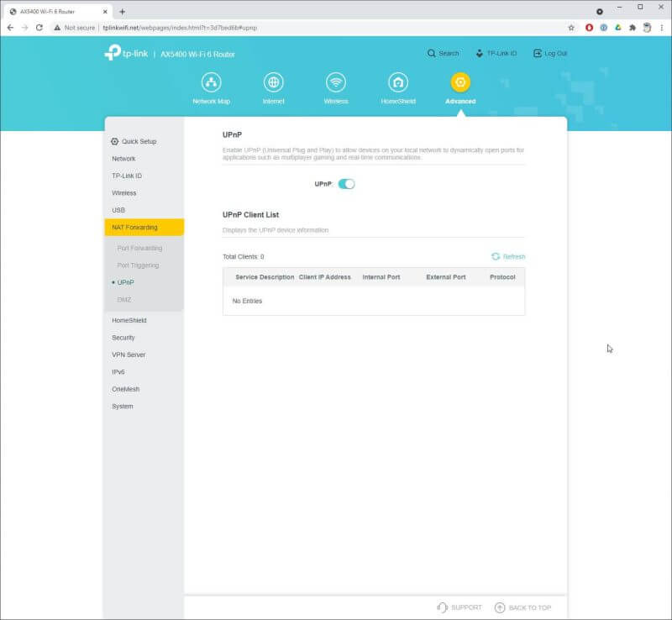Click the browser back arrow
Image resolution: width=672 pixels, height=620 pixels.
[x=10, y=28]
